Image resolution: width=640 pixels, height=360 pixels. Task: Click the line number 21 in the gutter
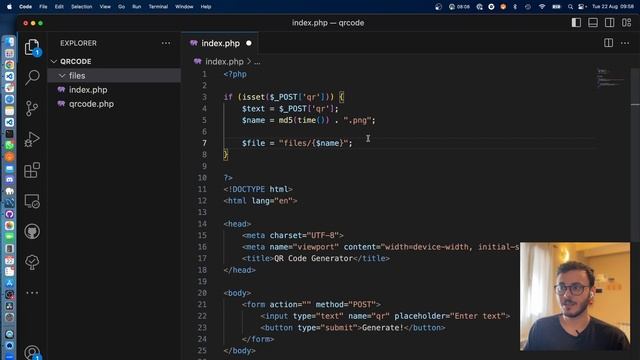(x=202, y=304)
